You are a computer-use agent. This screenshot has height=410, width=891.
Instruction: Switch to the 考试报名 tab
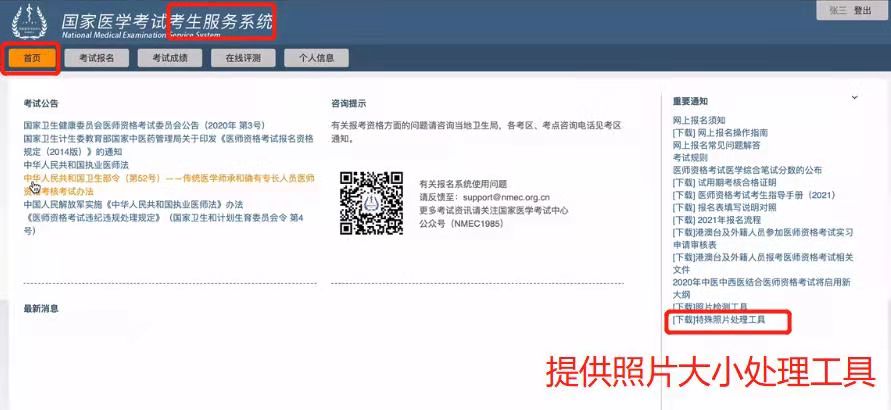pos(97,58)
